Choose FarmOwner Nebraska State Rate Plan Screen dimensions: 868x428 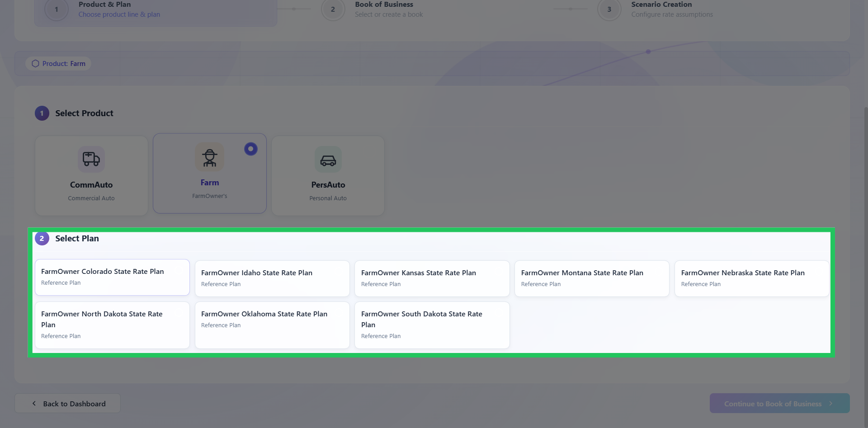[x=752, y=278]
